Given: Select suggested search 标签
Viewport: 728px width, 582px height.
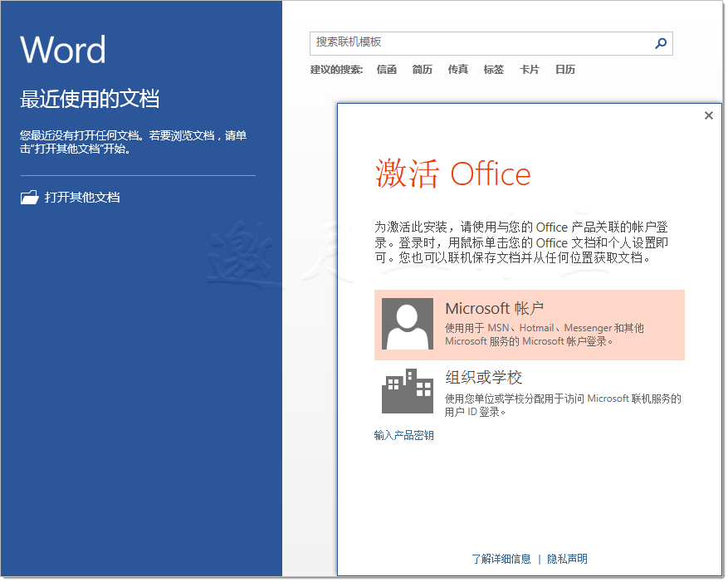Looking at the screenshot, I should pos(493,70).
